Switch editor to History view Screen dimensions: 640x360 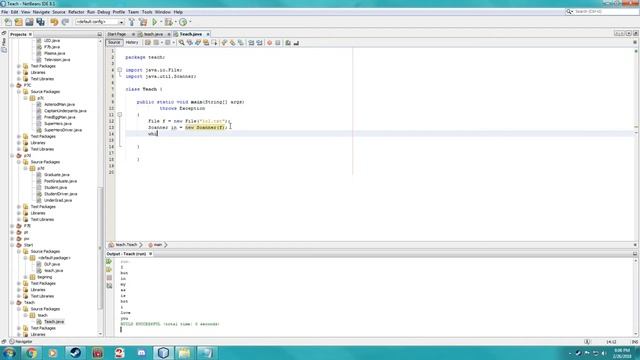coord(132,42)
